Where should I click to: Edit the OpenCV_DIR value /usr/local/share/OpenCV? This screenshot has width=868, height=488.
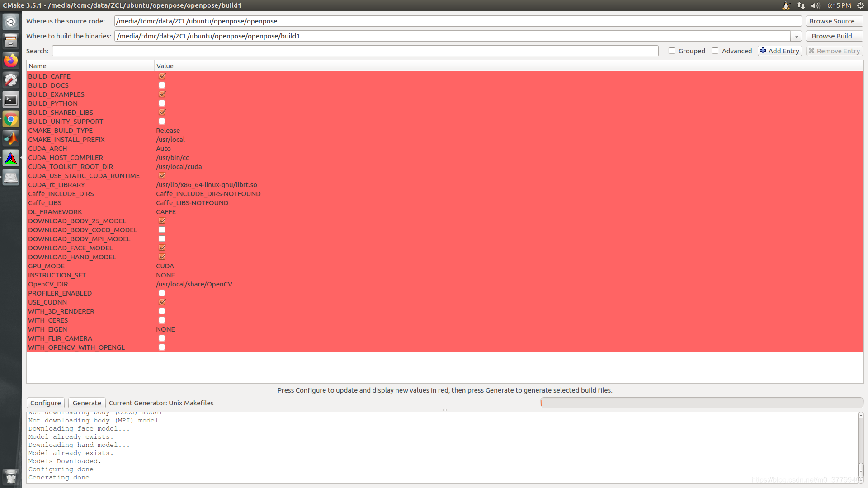[x=194, y=284]
